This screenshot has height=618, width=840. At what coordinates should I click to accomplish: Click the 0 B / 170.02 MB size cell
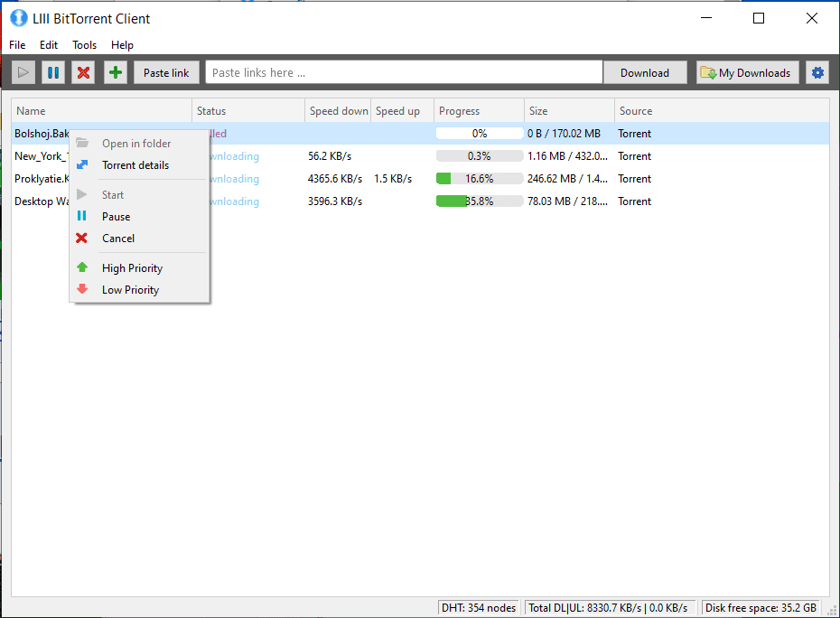point(564,134)
